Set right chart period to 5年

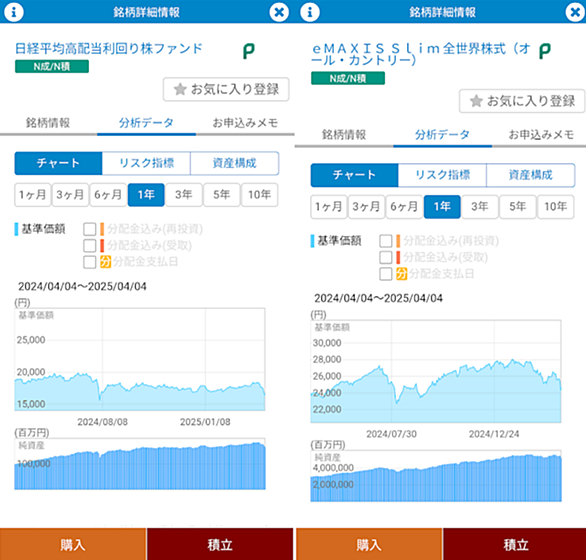(518, 207)
